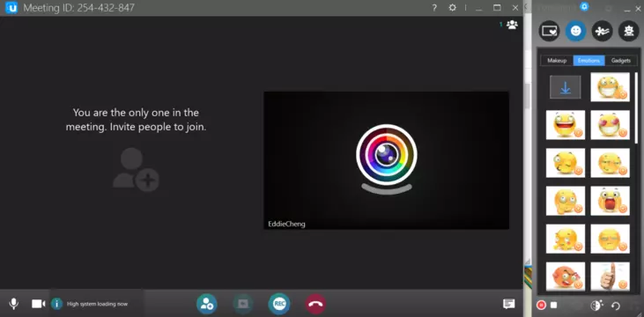Screen dimensions: 644x317
Task: Select the 'High system loading now' message
Action: (x=97, y=305)
